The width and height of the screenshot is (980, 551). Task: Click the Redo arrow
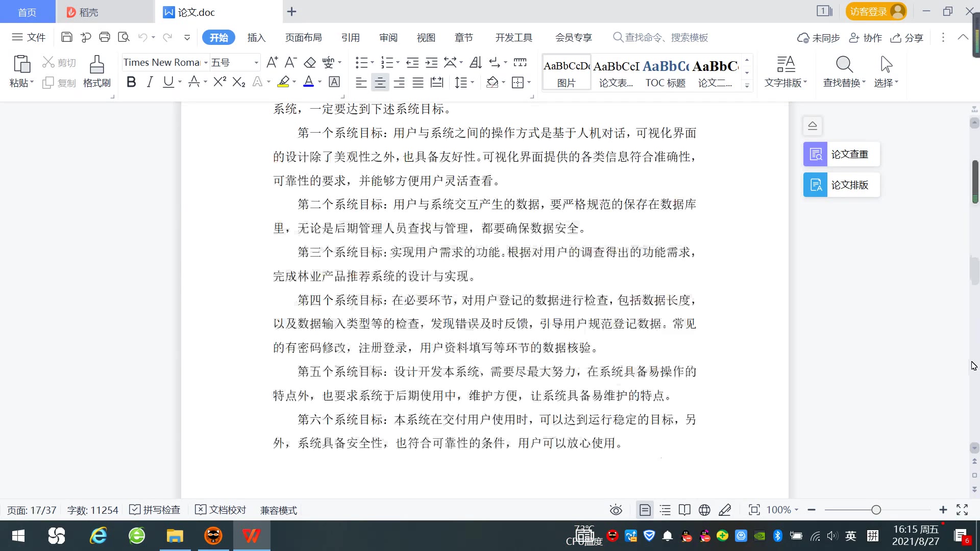(x=167, y=37)
